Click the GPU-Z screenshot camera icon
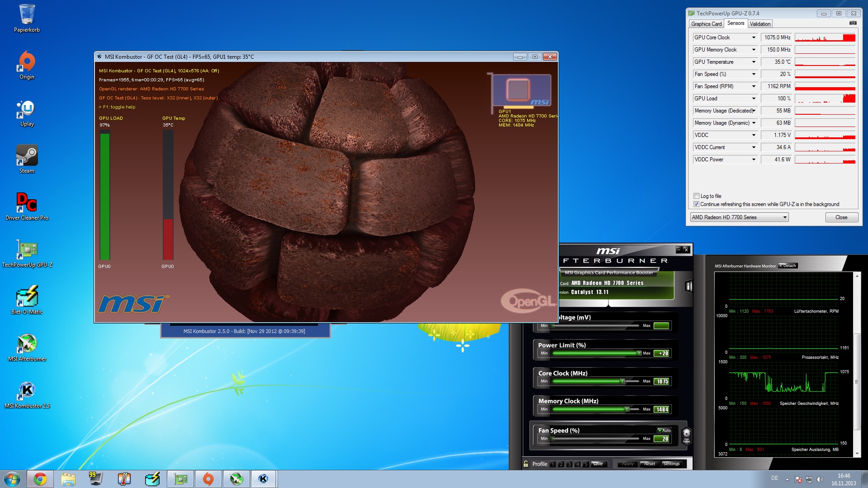 pyautogui.click(x=853, y=23)
